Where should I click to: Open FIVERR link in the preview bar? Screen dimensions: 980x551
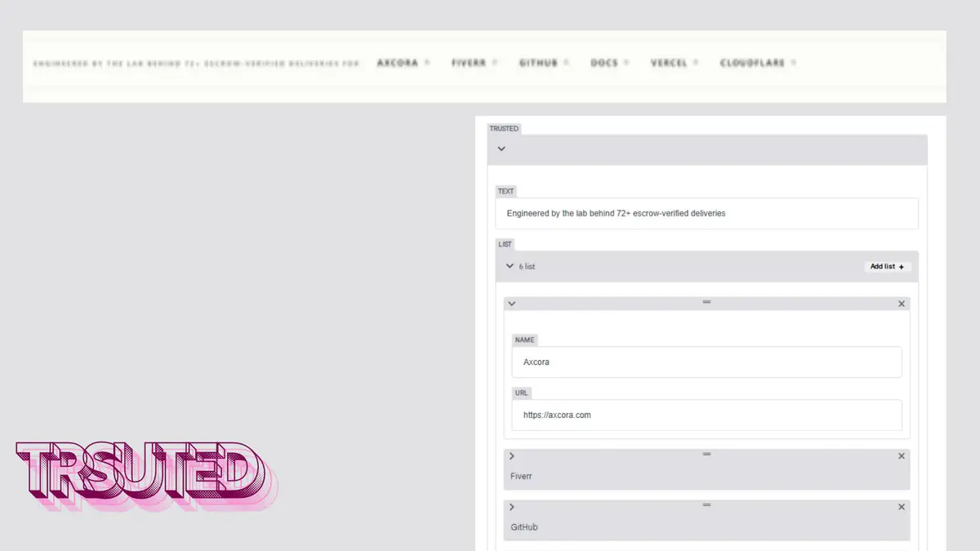pos(469,63)
